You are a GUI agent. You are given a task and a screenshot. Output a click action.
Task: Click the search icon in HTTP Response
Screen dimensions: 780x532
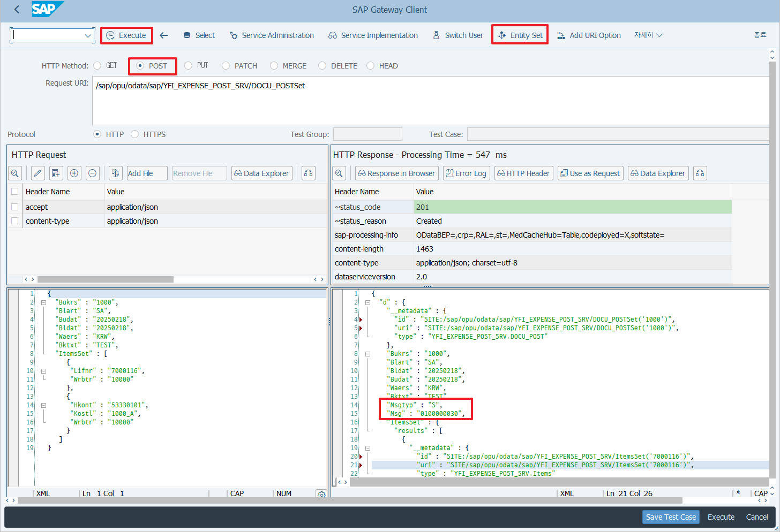coord(339,173)
